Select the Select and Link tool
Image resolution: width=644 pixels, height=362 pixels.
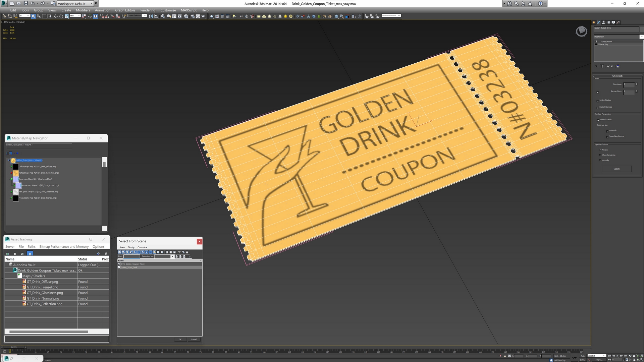pos(4,16)
